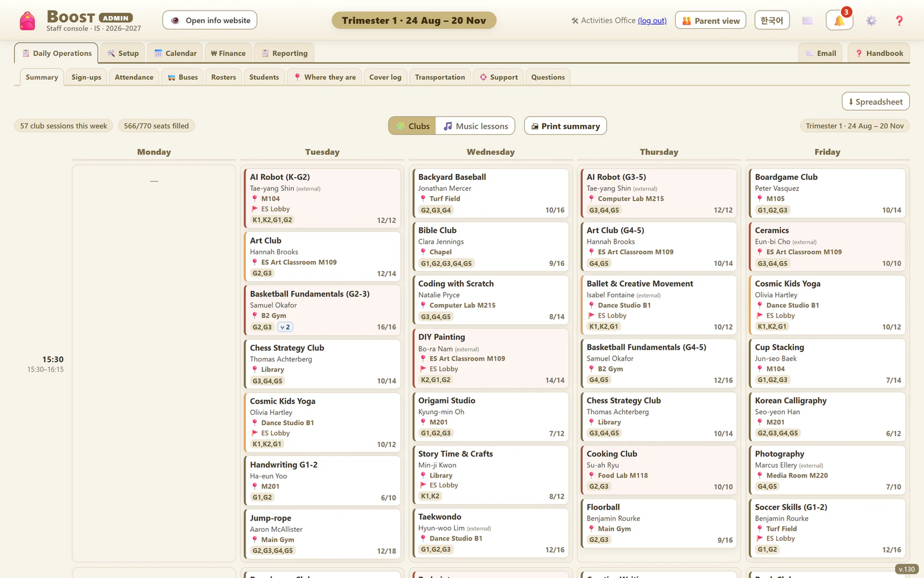Switch to Music lessons view
This screenshot has width=924, height=578.
[x=475, y=126]
